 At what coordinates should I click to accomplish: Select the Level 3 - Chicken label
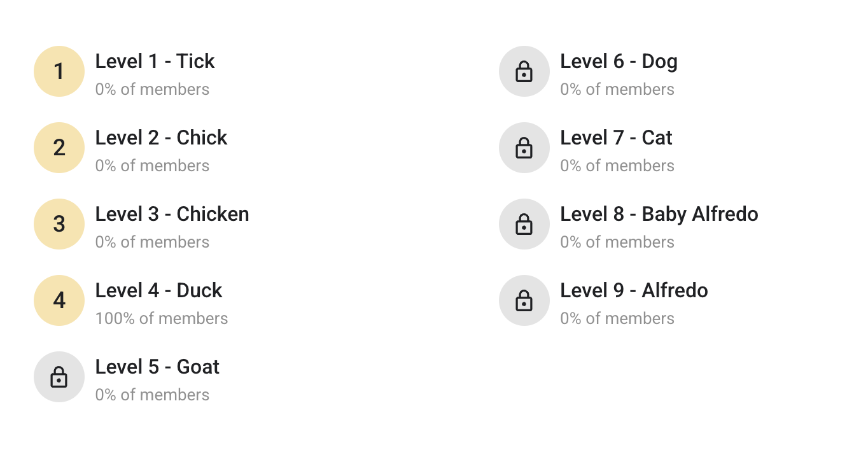coord(172,214)
